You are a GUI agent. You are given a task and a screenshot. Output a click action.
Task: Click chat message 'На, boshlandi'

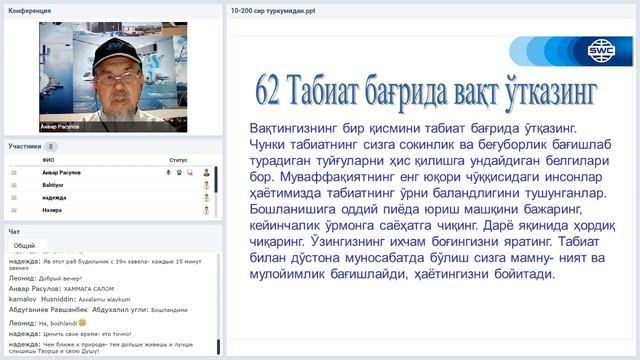tap(58, 323)
